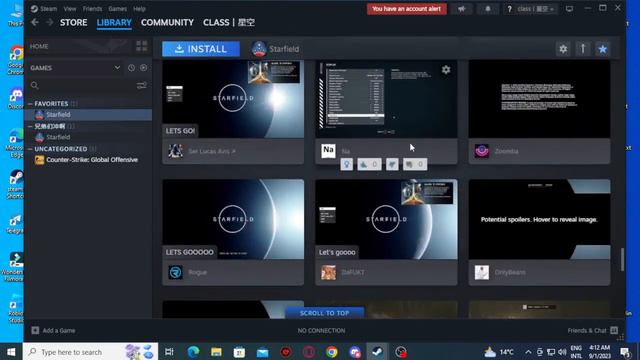
Task: Open Friends & Chat grid icon
Action: [614, 330]
